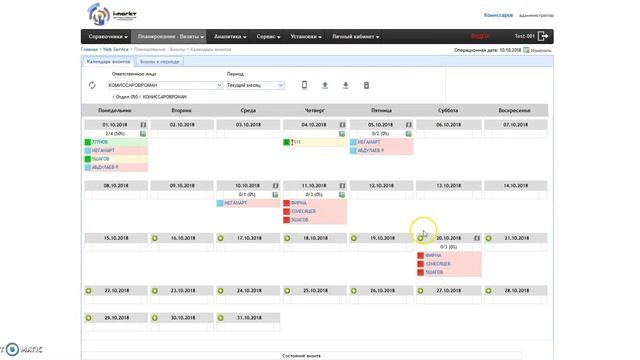The image size is (640, 360).
Task: Click the 02.10.2018 date header cell
Action: pos(182,124)
